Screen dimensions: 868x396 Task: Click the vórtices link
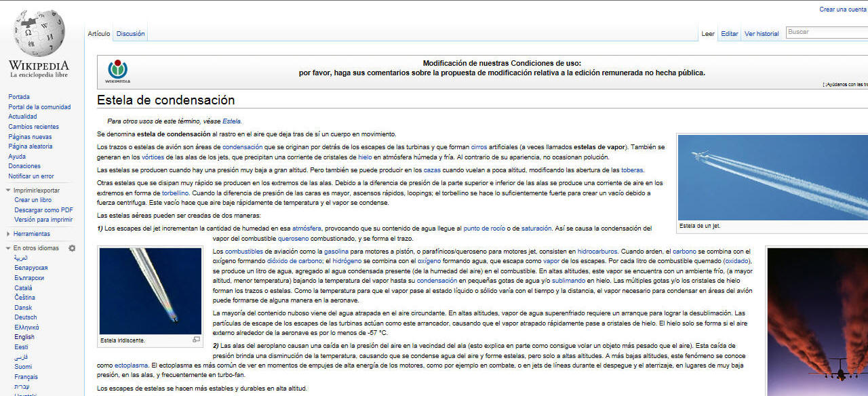click(153, 157)
